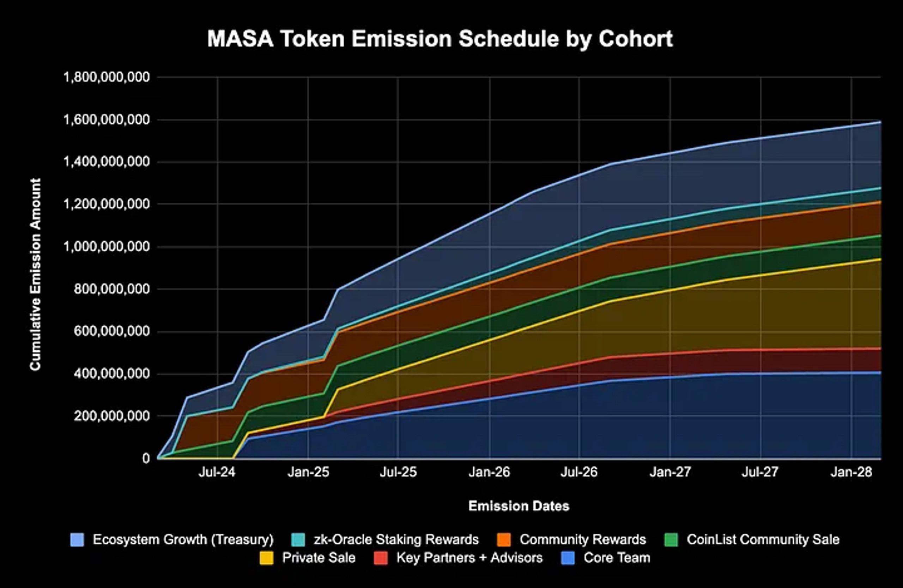Click the MASA Token Emission Schedule chart title

point(440,39)
